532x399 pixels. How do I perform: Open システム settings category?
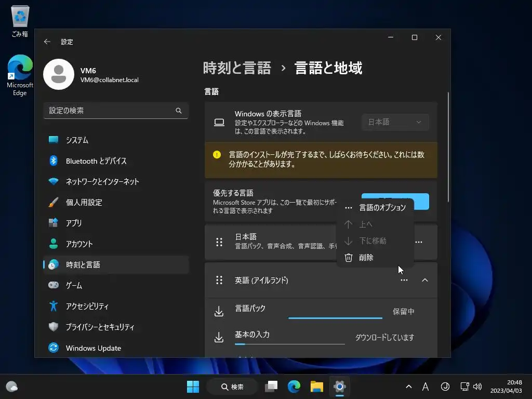[x=116, y=140]
